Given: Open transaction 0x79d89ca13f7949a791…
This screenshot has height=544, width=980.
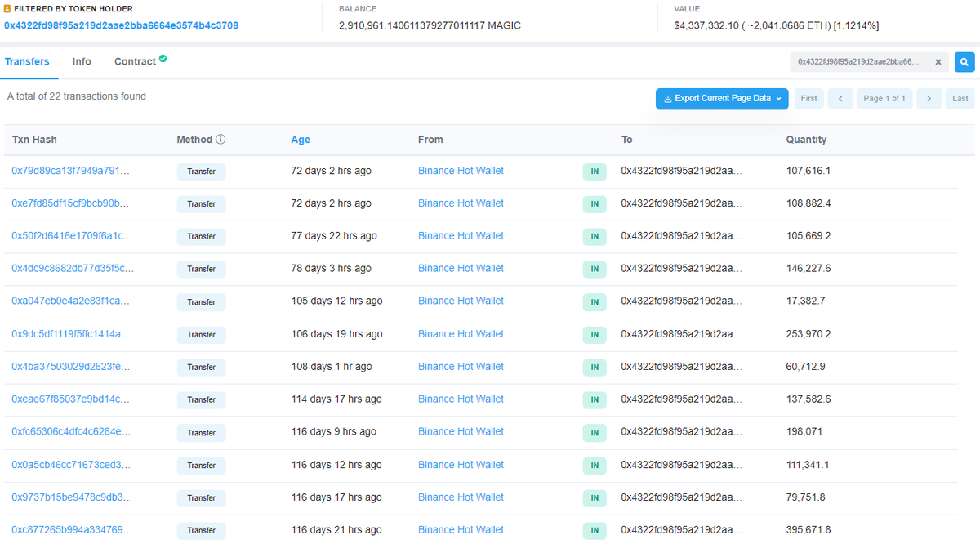Looking at the screenshot, I should coord(71,171).
